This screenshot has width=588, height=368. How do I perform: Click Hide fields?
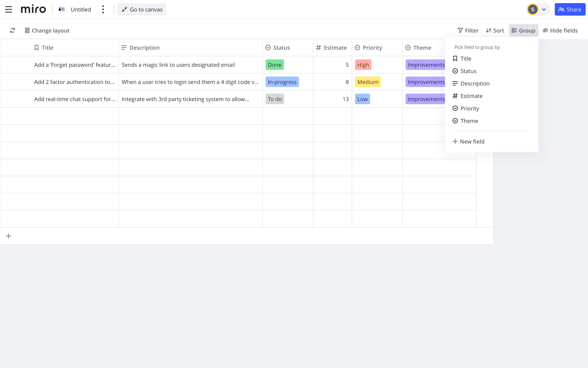560,30
